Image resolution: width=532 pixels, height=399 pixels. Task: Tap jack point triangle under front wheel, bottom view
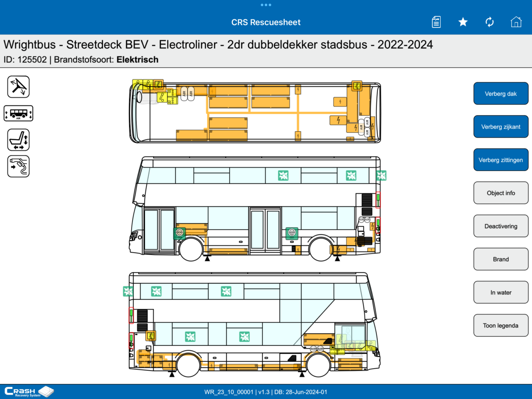coord(302,375)
